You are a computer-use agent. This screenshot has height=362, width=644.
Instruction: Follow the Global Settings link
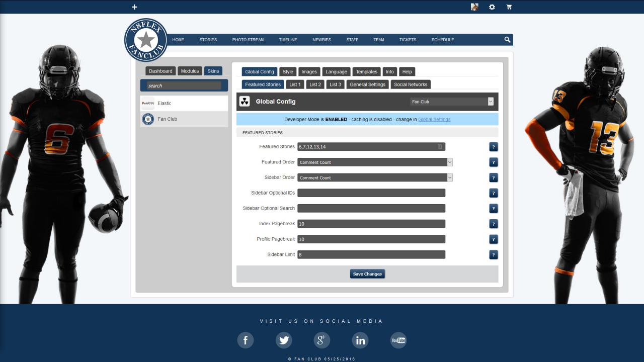434,119
